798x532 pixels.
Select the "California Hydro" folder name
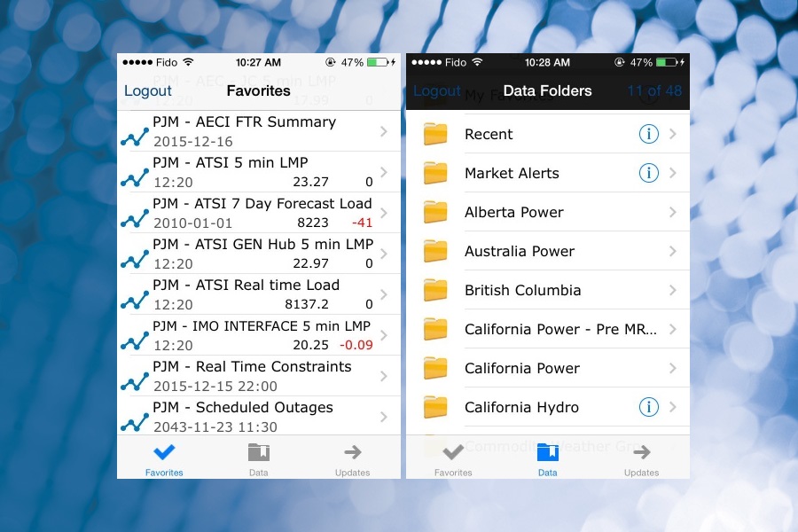click(521, 407)
